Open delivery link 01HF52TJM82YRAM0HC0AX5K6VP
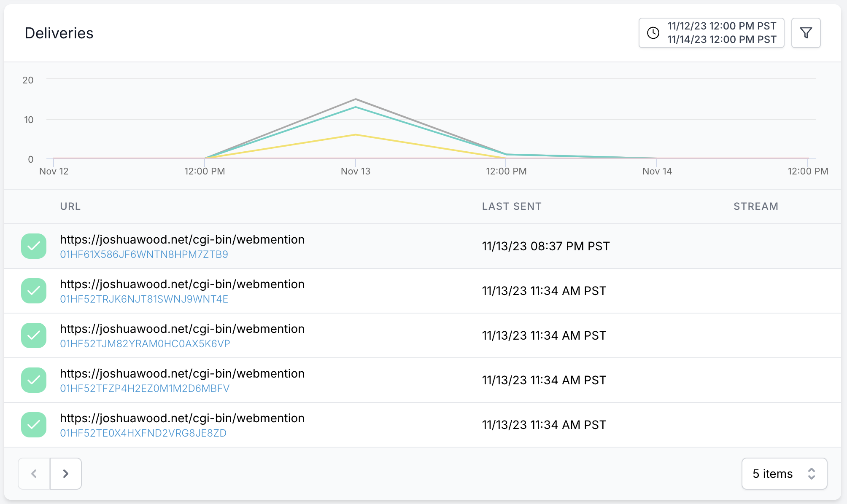Screen dimensions: 847x504 click(x=145, y=343)
